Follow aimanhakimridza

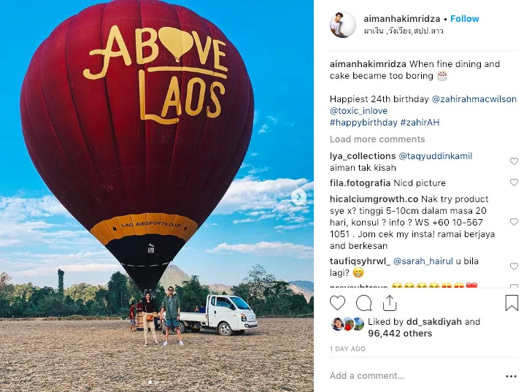[464, 19]
